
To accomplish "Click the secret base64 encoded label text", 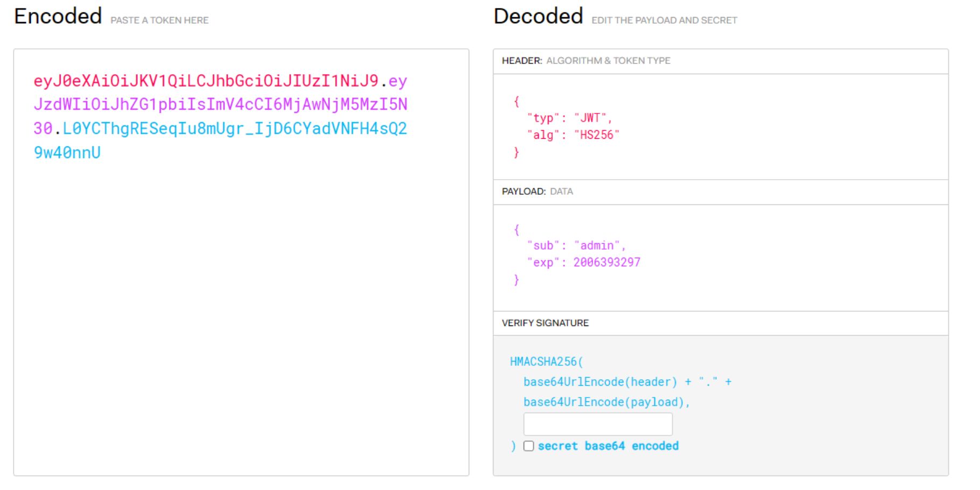I will click(608, 446).
